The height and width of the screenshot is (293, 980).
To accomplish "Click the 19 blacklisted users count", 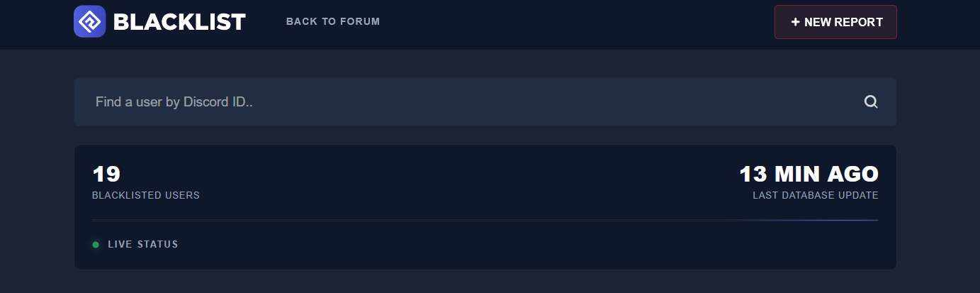I will (x=106, y=174).
